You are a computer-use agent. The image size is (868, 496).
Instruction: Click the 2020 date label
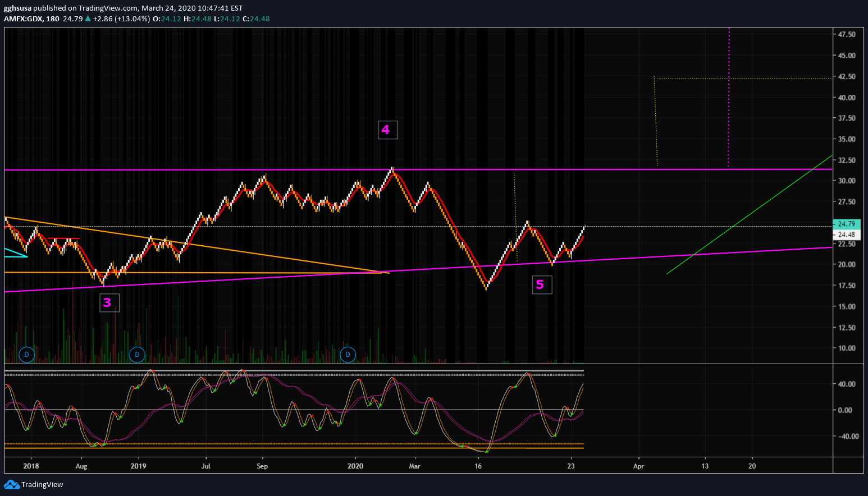355,466
